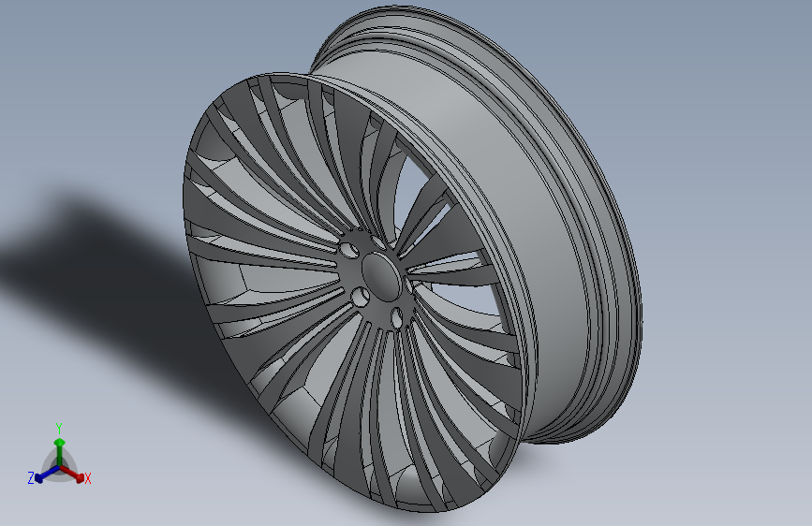Click the blue Z axis arrow of the triad
Screen dimensions: 812x526
pyautogui.click(x=47, y=474)
